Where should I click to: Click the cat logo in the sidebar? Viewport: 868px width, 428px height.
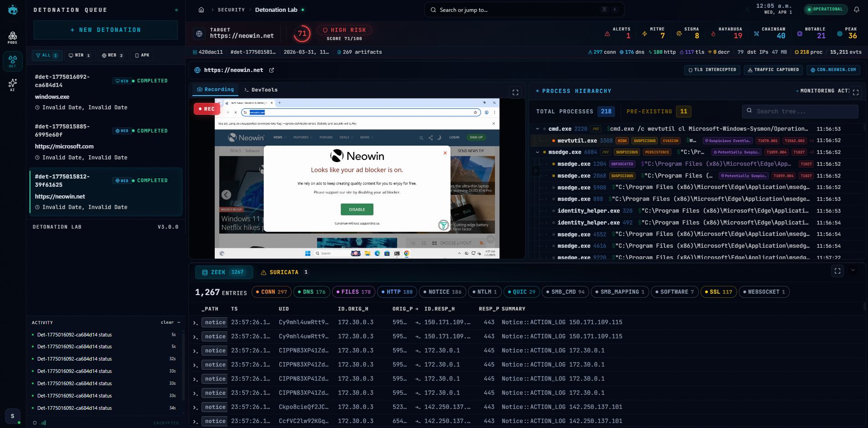[13, 10]
